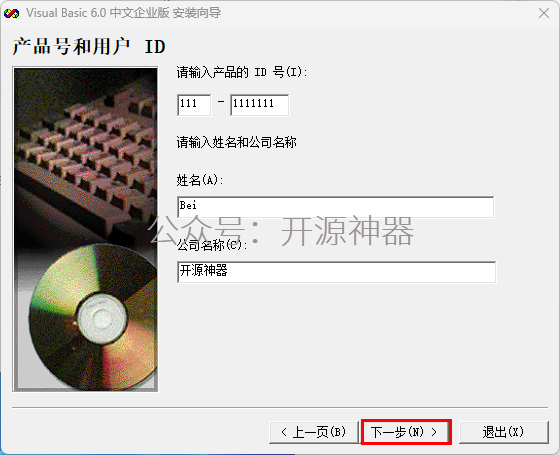Go back with the 上一页(B) button
Viewport: 560px width, 455px height.
tap(314, 432)
